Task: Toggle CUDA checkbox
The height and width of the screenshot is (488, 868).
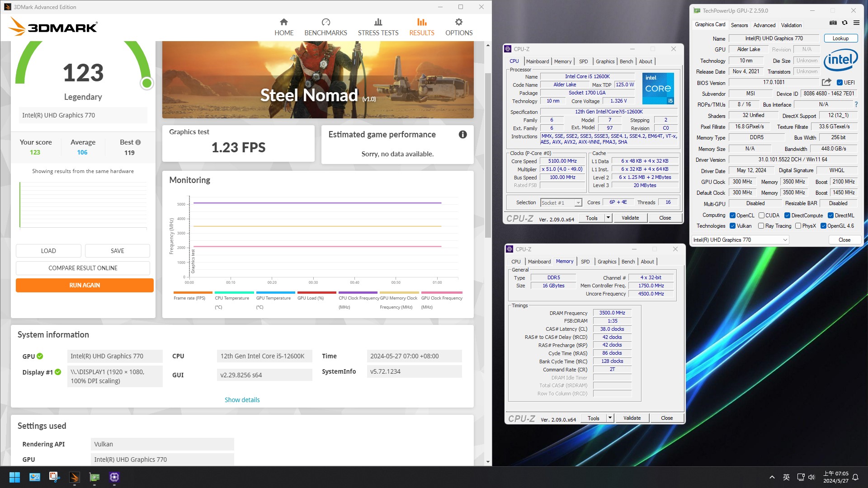Action: pyautogui.click(x=761, y=216)
